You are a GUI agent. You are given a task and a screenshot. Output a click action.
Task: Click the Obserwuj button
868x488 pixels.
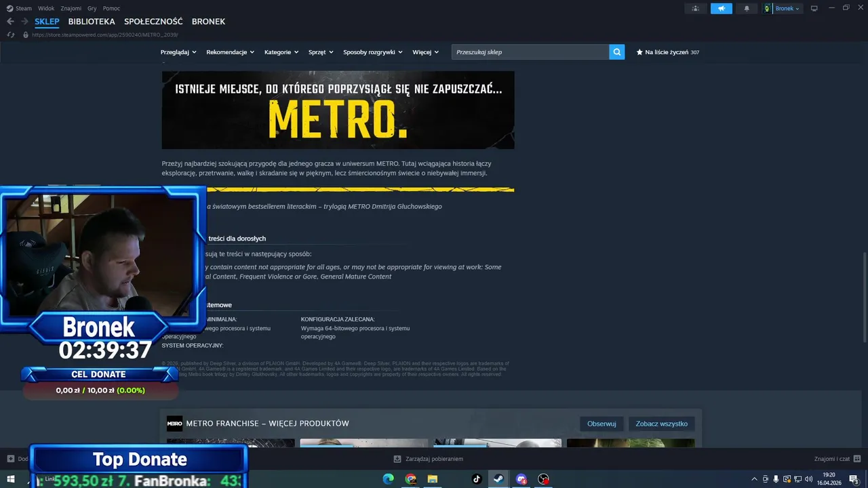pyautogui.click(x=601, y=424)
